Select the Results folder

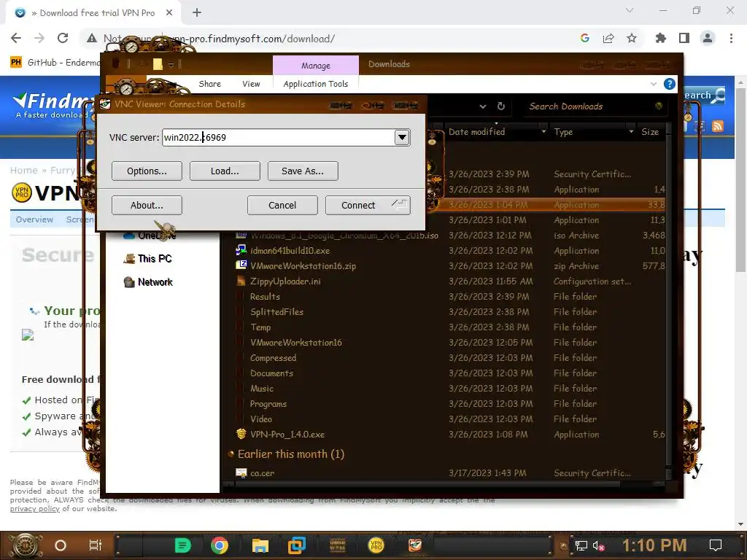pos(265,296)
